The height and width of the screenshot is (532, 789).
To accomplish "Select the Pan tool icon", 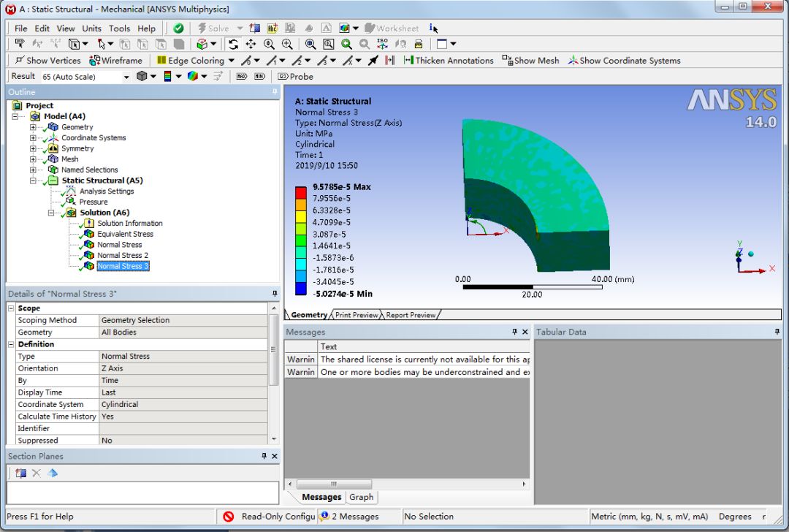I will (251, 45).
